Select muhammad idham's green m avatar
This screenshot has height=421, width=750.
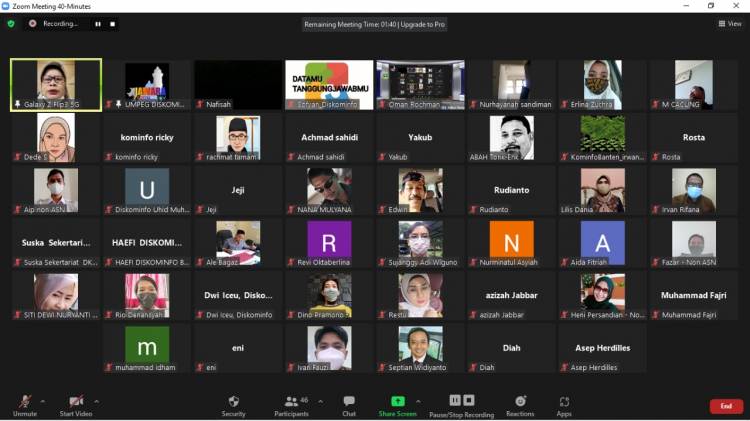(x=147, y=348)
